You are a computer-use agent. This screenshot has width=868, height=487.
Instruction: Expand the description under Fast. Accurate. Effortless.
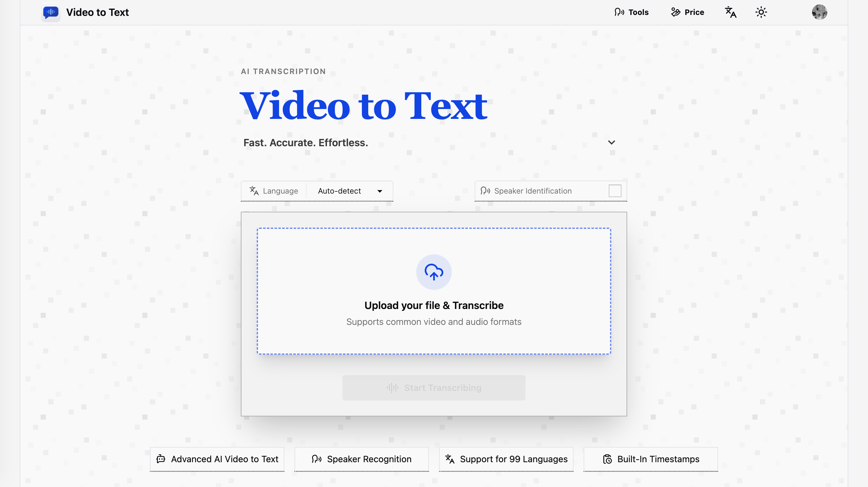(612, 142)
